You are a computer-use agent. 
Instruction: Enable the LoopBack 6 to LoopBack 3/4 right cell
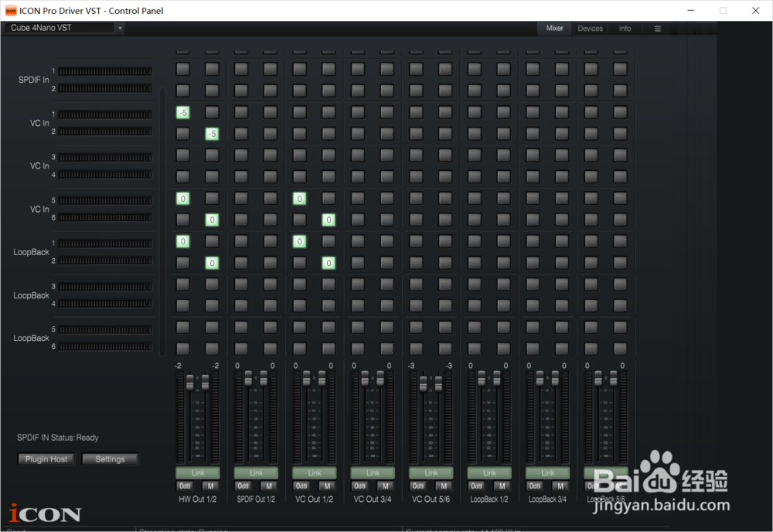[x=561, y=349]
